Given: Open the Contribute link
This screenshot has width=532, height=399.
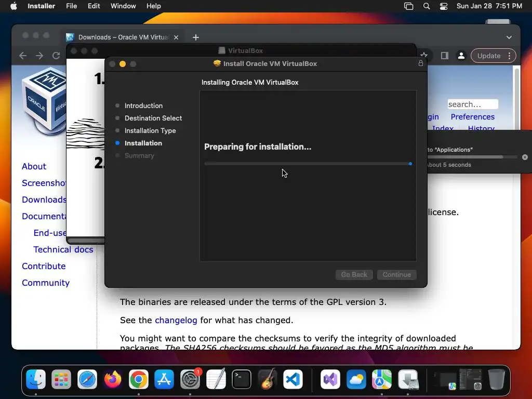Looking at the screenshot, I should click(x=44, y=266).
